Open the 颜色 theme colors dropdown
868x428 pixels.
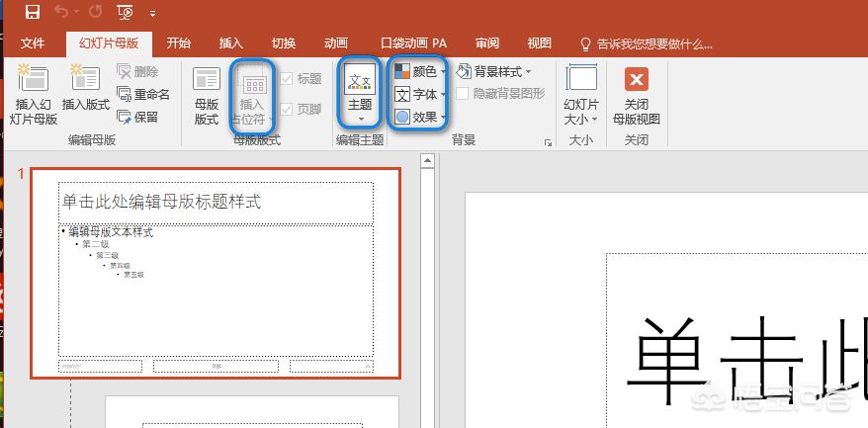(420, 71)
